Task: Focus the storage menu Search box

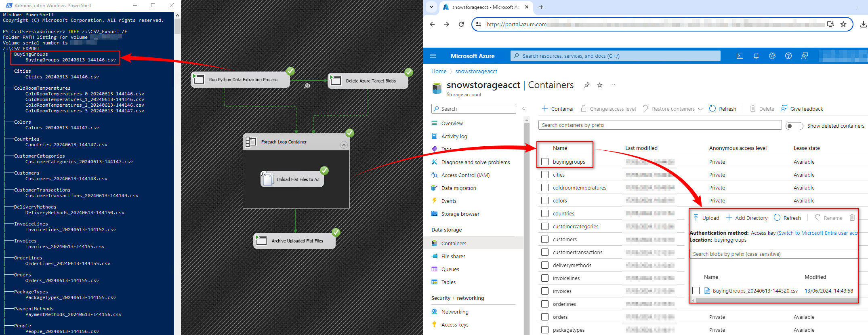Action: (473, 109)
